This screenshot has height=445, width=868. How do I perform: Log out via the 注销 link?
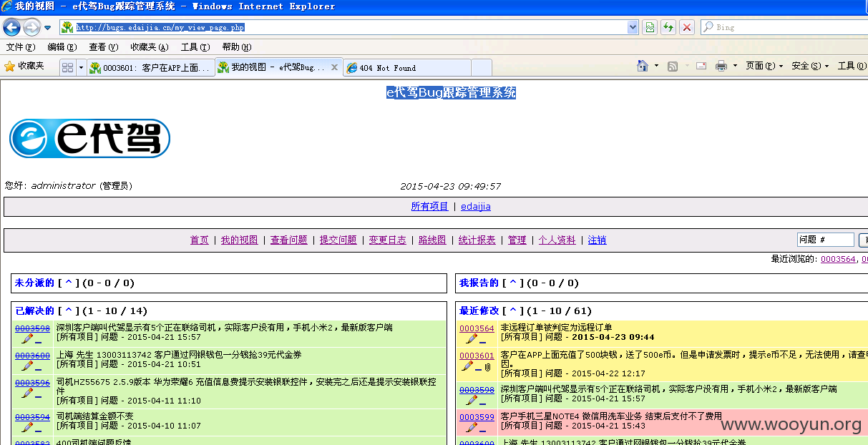(597, 240)
